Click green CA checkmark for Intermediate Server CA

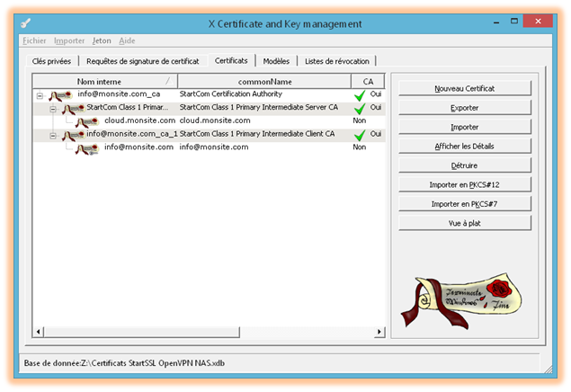click(360, 108)
